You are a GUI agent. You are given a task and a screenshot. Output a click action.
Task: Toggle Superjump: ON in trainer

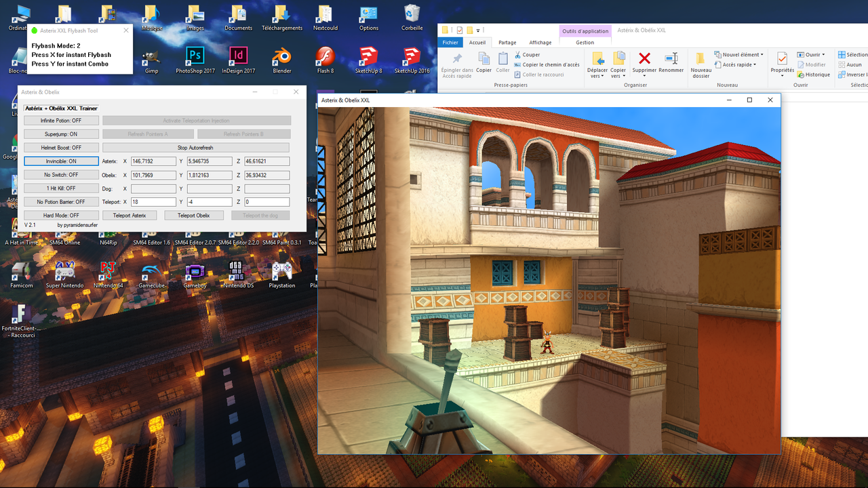(x=61, y=134)
